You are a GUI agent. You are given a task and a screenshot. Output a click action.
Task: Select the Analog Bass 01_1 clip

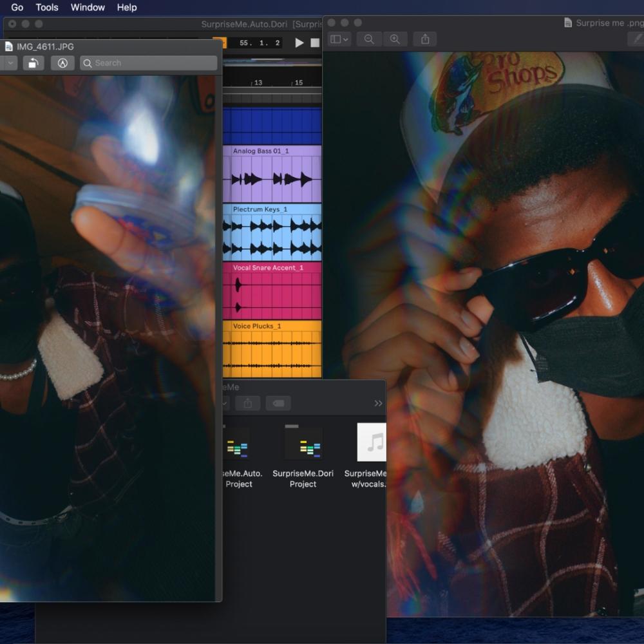[x=272, y=174]
